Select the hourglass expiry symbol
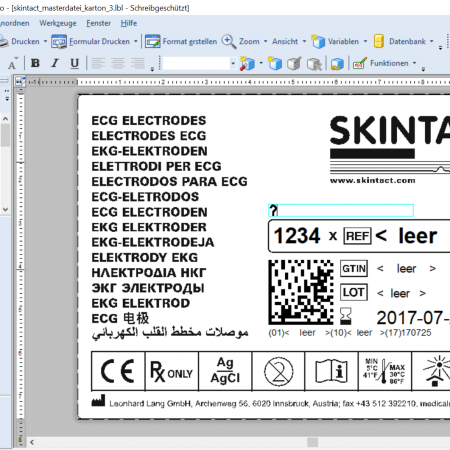450x450 pixels. (346, 316)
